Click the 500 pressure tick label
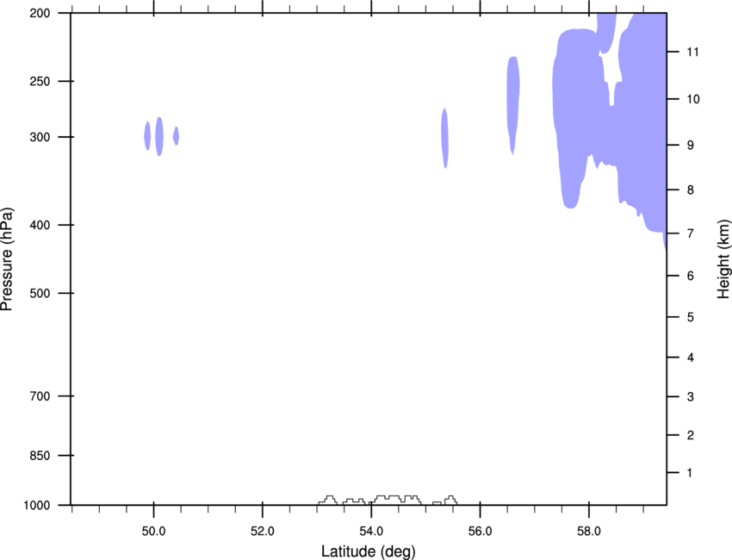 (x=40, y=293)
